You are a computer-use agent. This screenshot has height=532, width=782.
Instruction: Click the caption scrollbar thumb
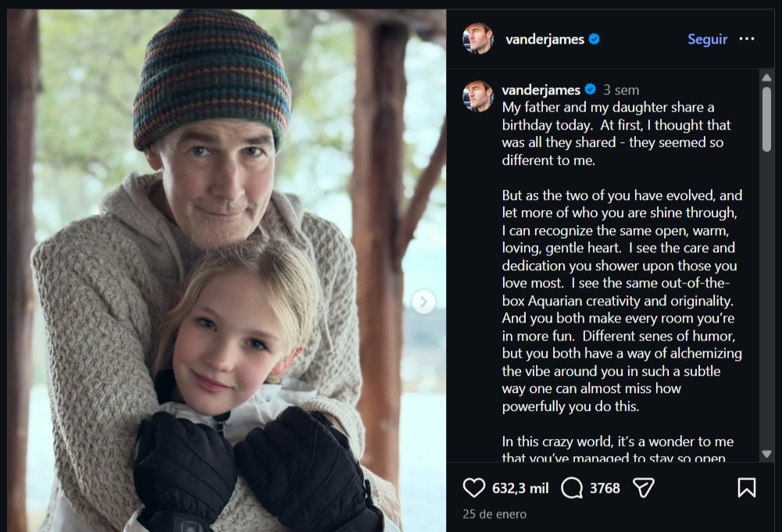(766, 119)
